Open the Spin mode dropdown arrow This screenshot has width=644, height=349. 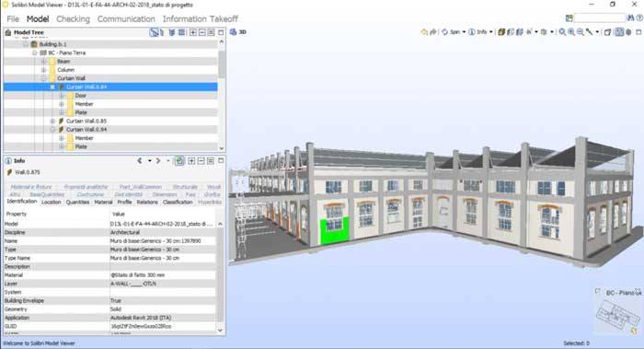(x=464, y=32)
